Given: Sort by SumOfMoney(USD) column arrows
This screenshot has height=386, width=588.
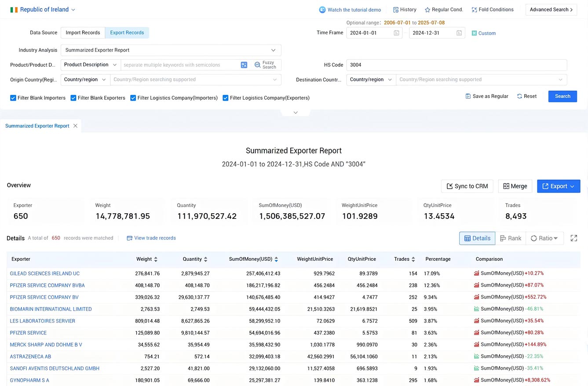Looking at the screenshot, I should tap(276, 259).
